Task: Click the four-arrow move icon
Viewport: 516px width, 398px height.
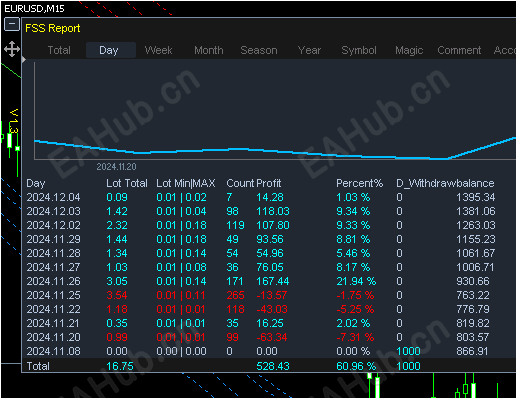Action: [x=12, y=49]
